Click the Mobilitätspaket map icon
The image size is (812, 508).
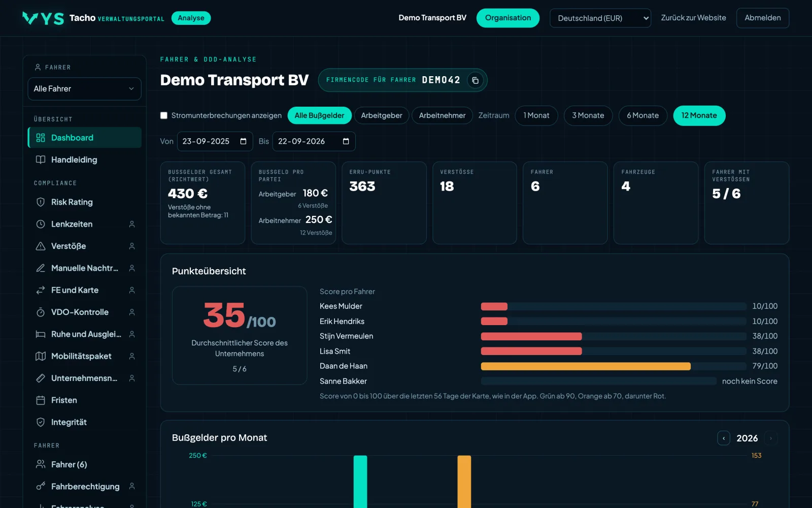(x=41, y=356)
